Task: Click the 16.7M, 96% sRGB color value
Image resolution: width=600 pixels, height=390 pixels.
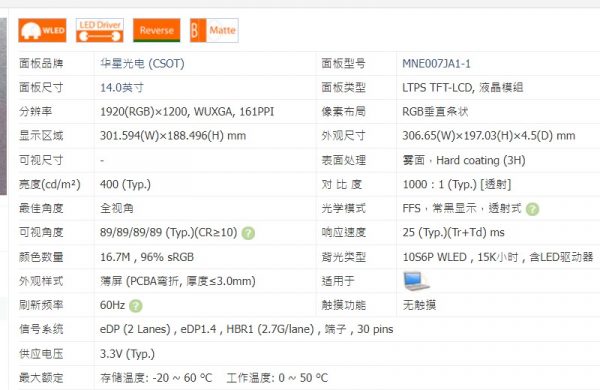Action: (147, 257)
